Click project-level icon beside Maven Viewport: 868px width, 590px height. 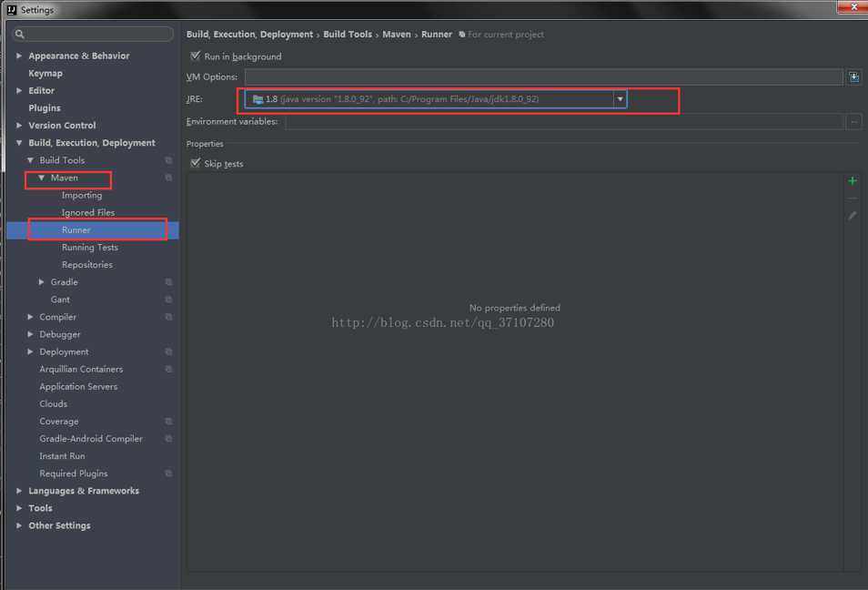tap(168, 178)
